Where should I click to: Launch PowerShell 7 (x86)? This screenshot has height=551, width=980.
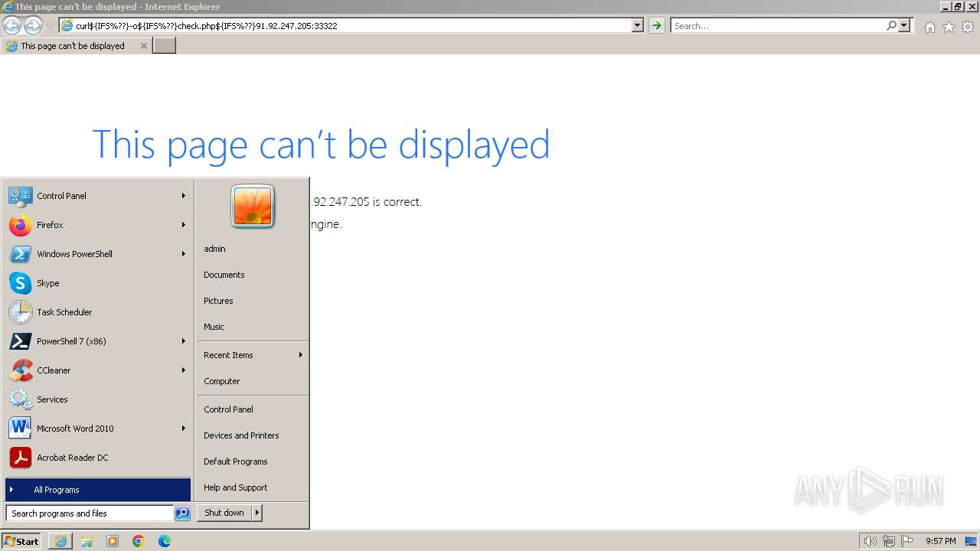point(97,341)
